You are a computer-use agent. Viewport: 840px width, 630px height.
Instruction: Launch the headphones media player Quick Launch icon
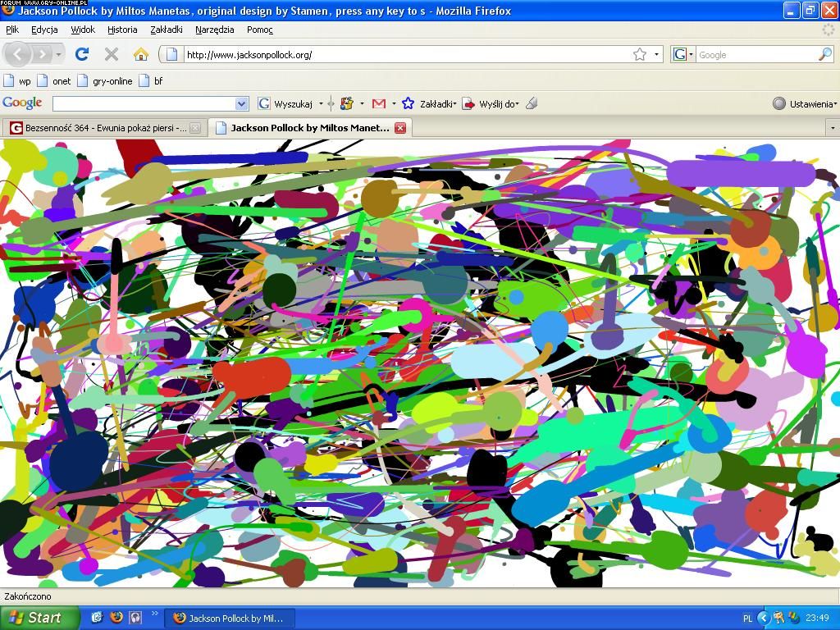click(135, 618)
